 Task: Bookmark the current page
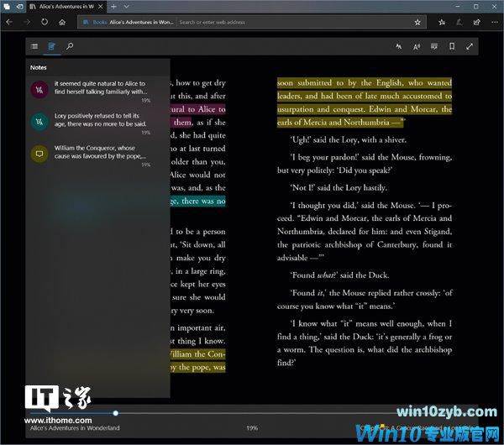coord(452,47)
